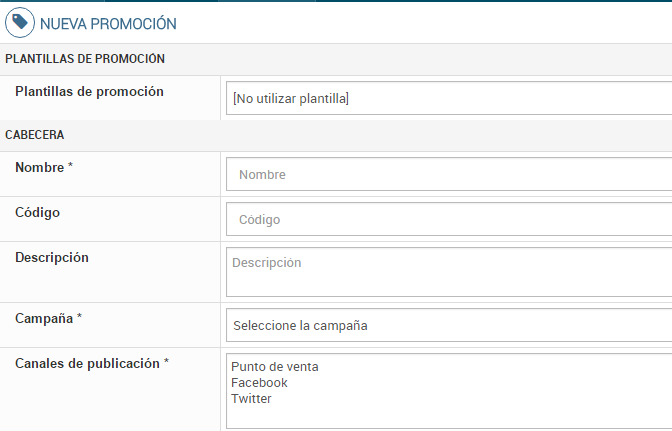Click the Canales de publicación label

pos(87,364)
